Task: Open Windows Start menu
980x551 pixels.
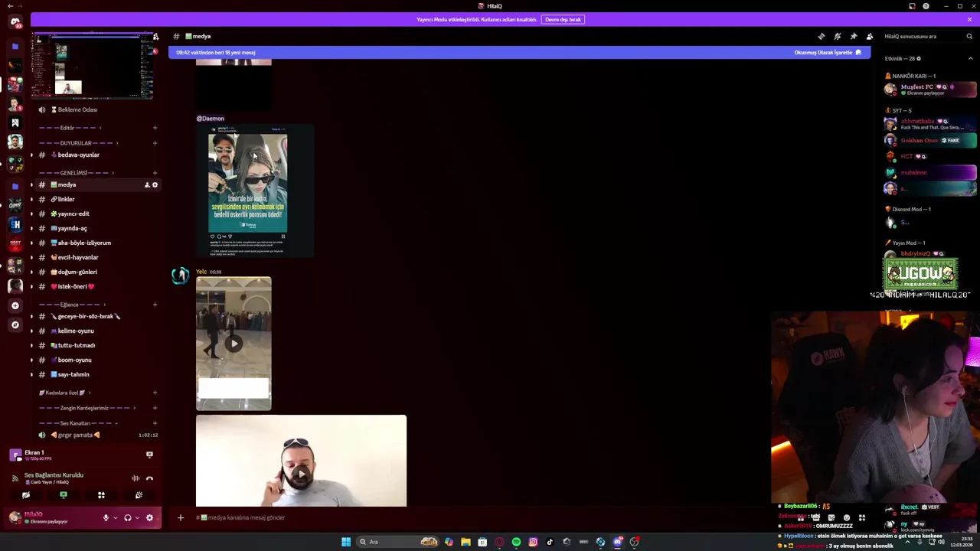Action: [x=346, y=542]
